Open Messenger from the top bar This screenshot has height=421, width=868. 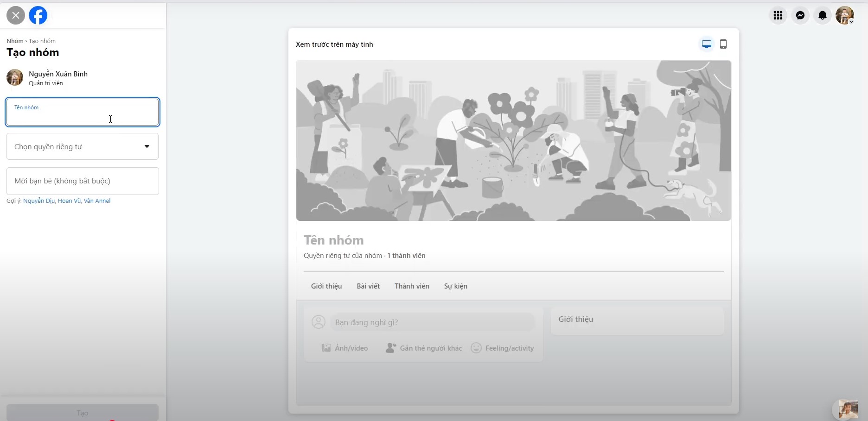(800, 15)
